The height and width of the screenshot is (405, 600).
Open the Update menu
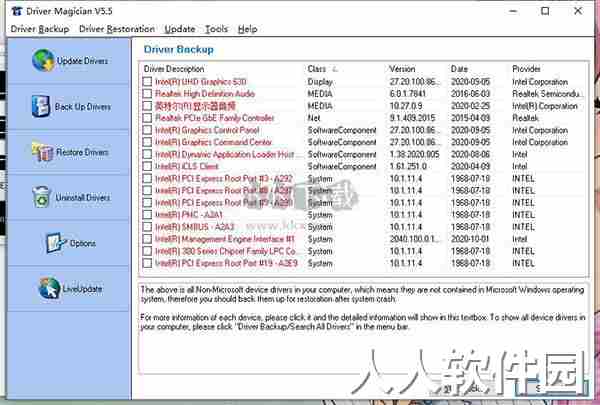(x=180, y=29)
